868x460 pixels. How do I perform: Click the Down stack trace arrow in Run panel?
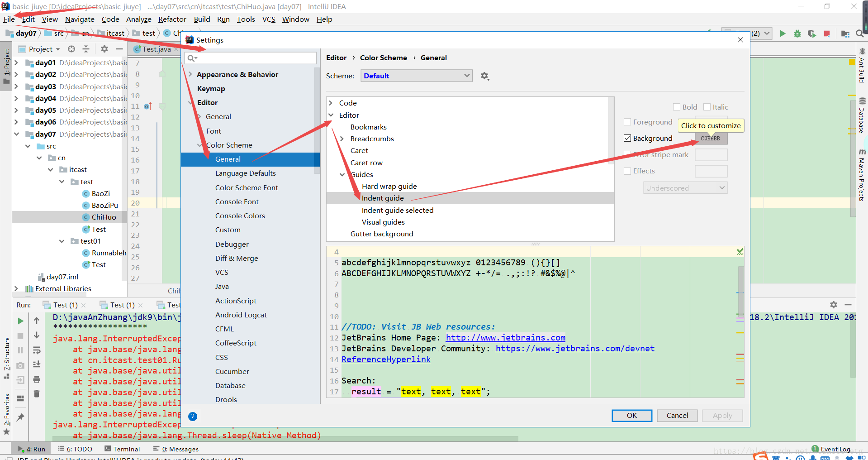[x=37, y=335]
